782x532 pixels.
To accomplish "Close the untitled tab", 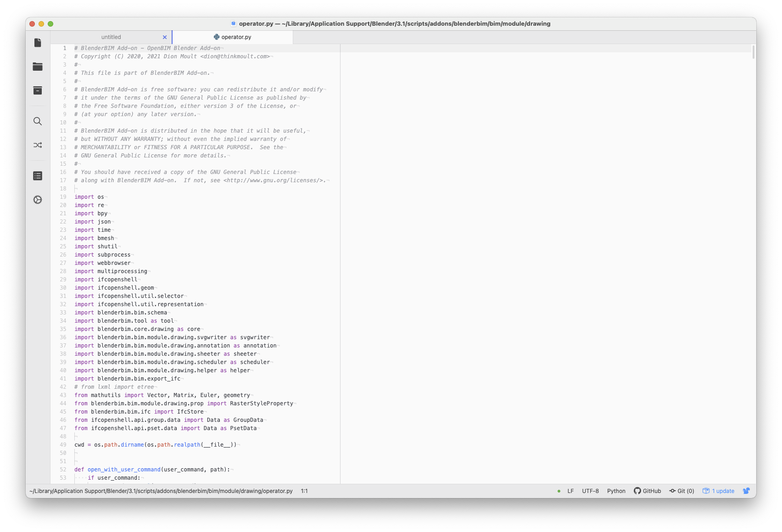I will (x=164, y=37).
